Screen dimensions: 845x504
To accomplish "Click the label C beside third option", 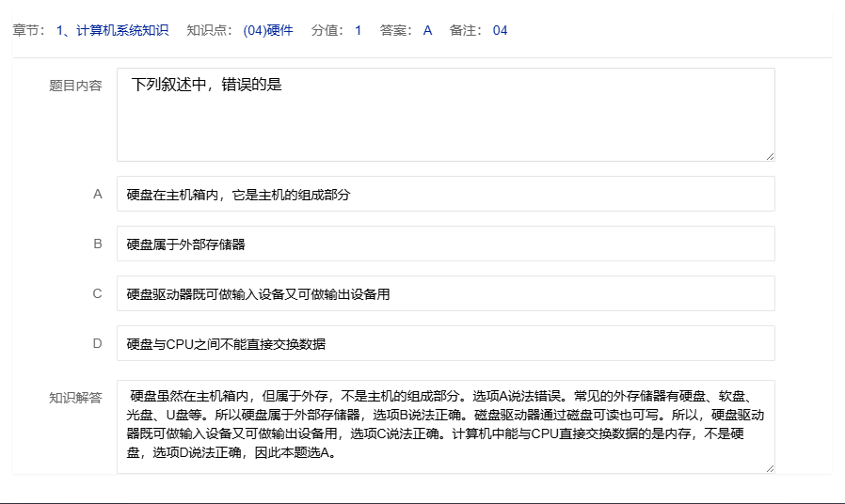I will [97, 294].
